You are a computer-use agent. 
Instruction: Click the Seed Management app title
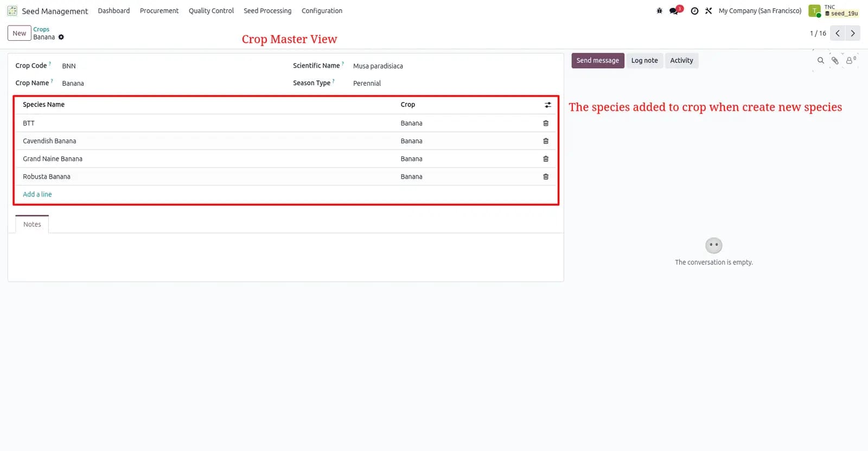[x=55, y=11]
